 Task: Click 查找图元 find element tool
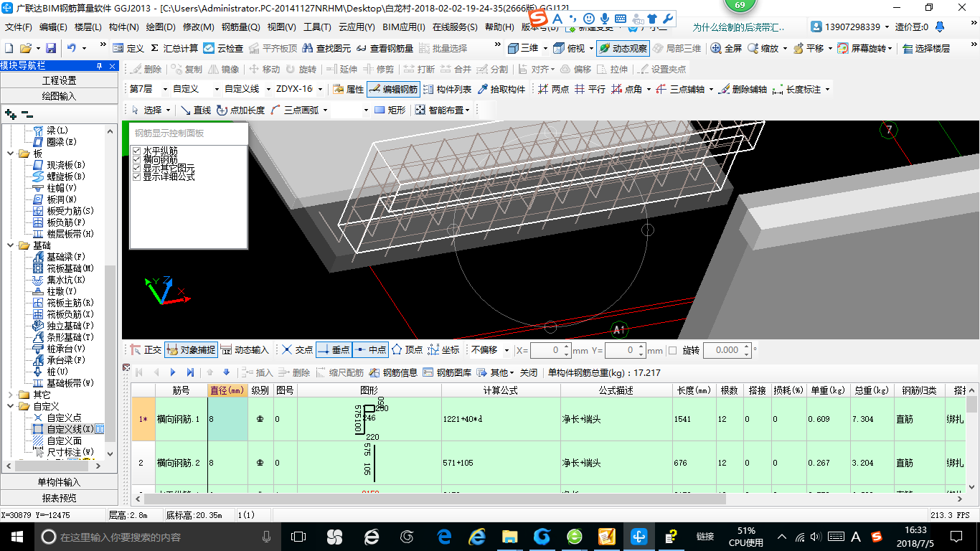click(x=327, y=48)
